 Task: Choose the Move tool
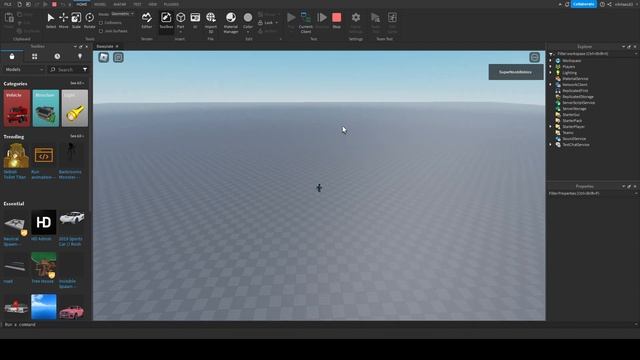64,20
